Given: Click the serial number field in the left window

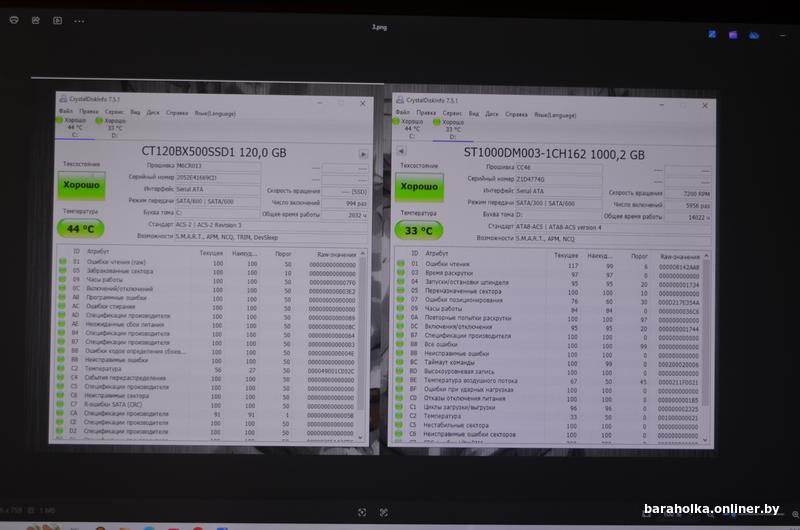Looking at the screenshot, I should [217, 177].
